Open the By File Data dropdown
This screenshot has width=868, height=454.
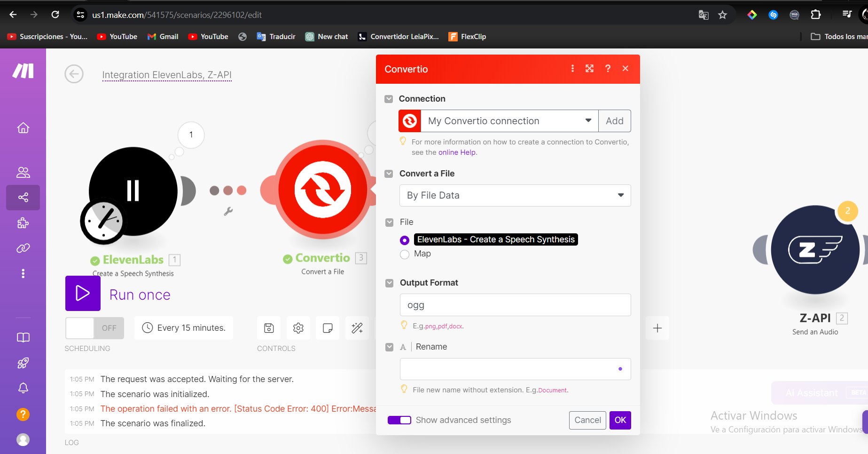(515, 195)
